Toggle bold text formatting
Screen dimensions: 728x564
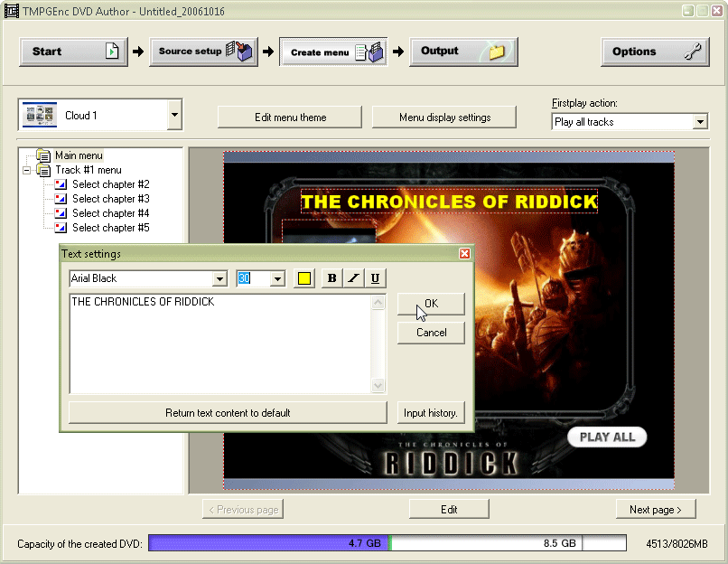331,278
